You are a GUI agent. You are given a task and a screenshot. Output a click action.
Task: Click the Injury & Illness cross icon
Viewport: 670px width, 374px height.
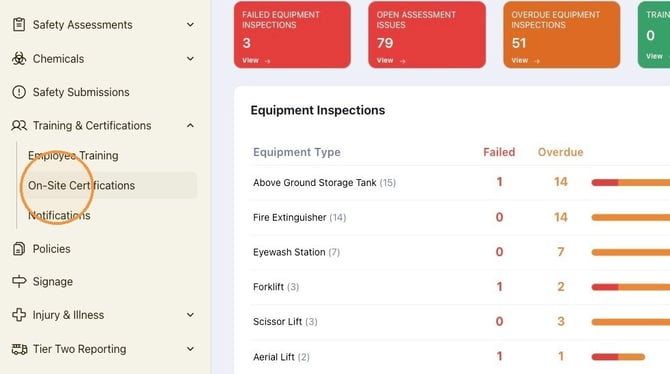(19, 315)
